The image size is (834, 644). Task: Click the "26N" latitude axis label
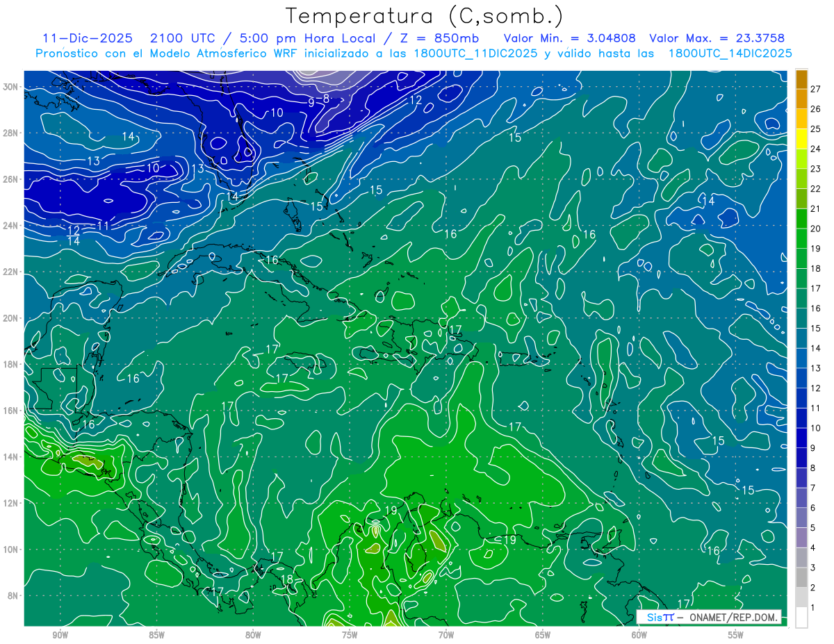point(12,179)
